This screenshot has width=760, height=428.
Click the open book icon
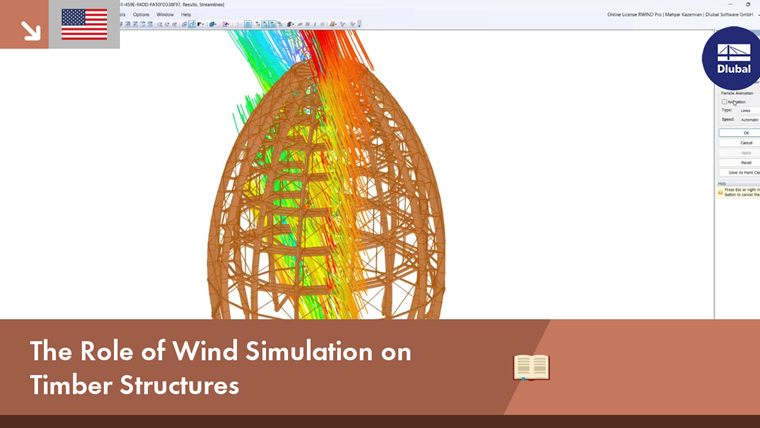tap(531, 367)
